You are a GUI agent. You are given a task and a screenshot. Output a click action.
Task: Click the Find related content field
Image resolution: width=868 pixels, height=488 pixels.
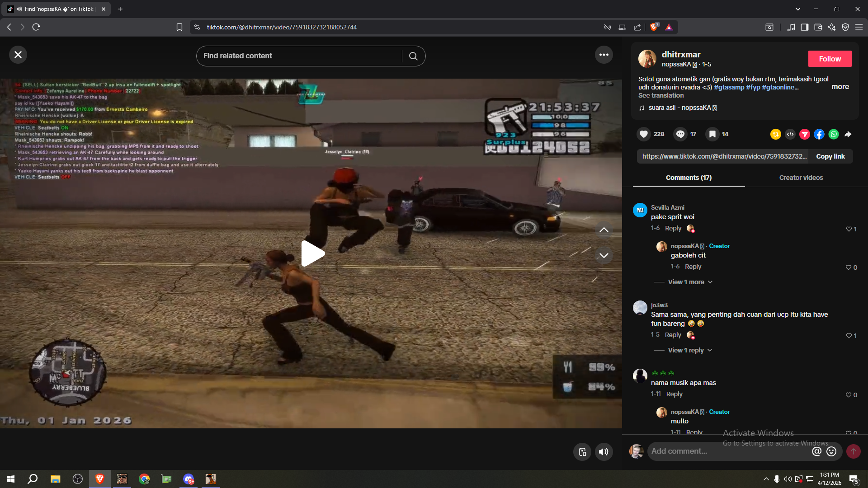coord(299,56)
